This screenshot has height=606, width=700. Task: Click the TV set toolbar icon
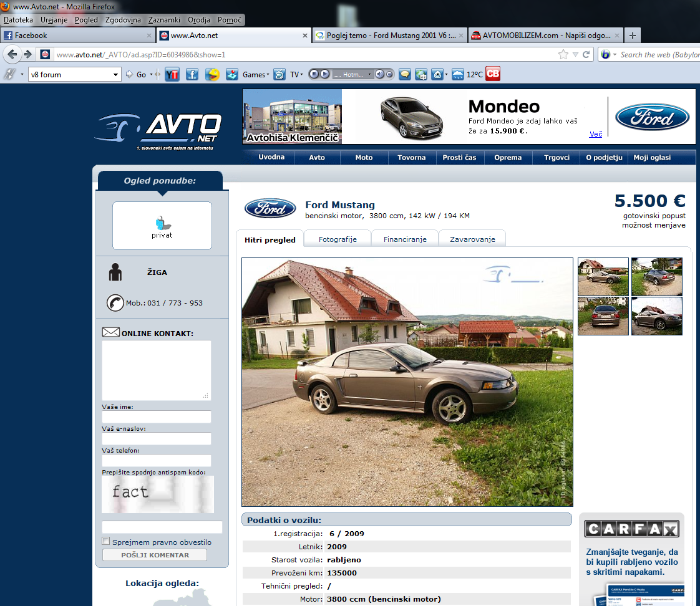[280, 75]
